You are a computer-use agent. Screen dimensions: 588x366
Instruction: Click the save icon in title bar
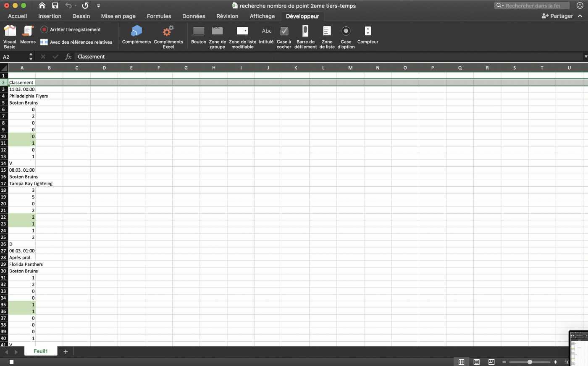pos(55,5)
